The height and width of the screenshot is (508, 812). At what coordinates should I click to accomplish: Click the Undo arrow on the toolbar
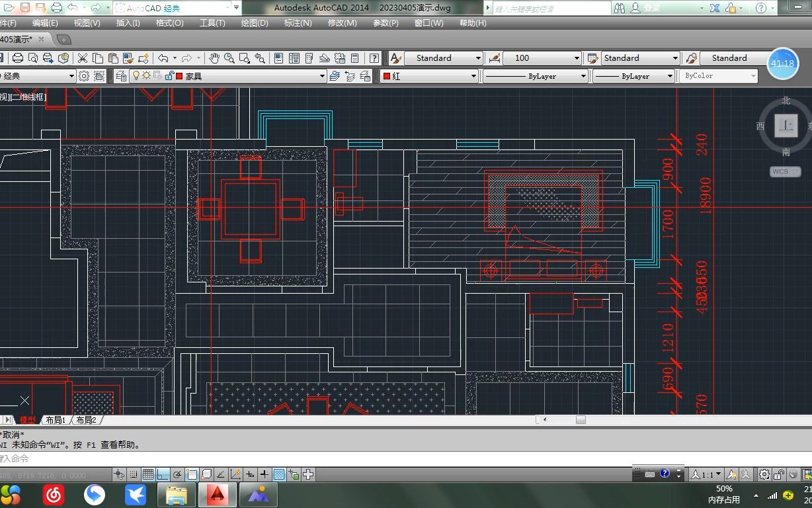tap(163, 58)
